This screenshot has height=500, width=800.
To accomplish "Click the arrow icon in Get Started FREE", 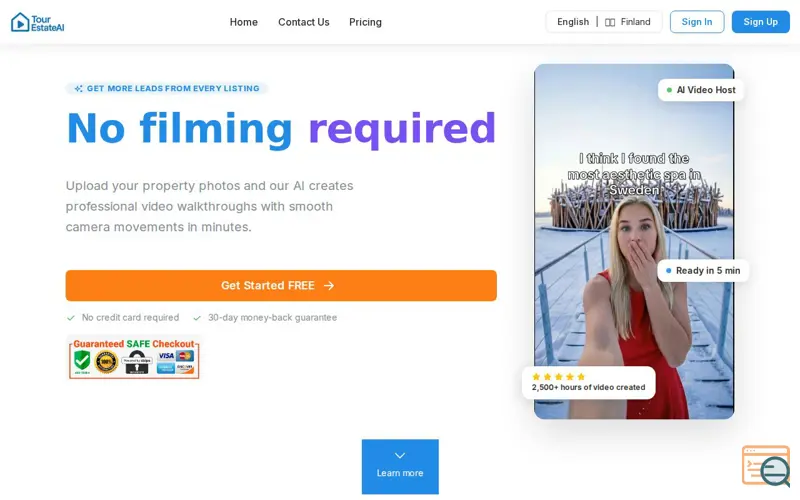I will click(329, 286).
